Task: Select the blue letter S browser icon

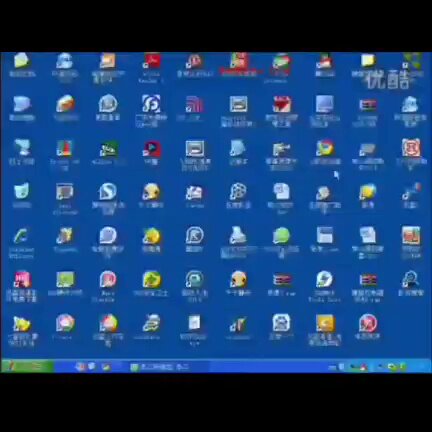Action: pos(108,192)
